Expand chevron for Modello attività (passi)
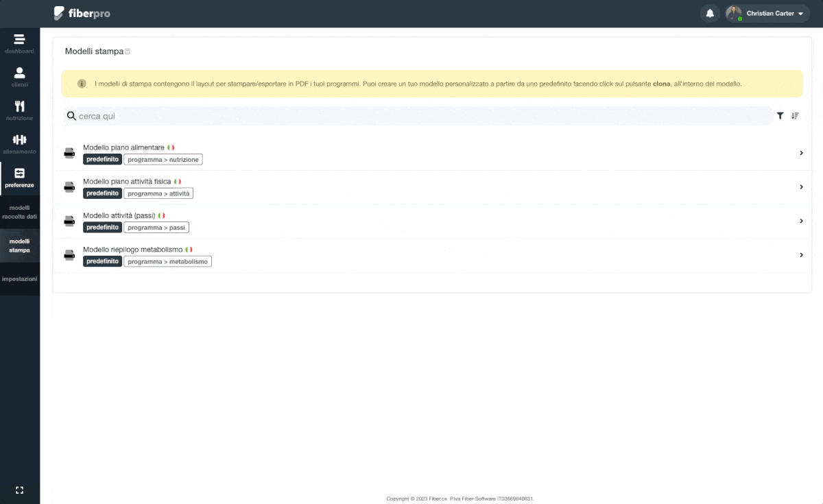Image resolution: width=823 pixels, height=504 pixels. click(x=801, y=221)
